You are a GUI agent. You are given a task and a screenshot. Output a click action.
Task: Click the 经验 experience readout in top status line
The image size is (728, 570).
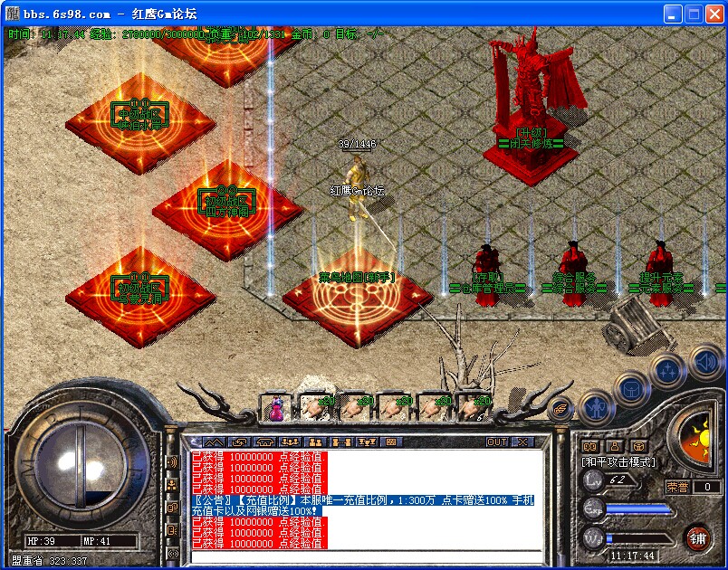pyautogui.click(x=148, y=34)
